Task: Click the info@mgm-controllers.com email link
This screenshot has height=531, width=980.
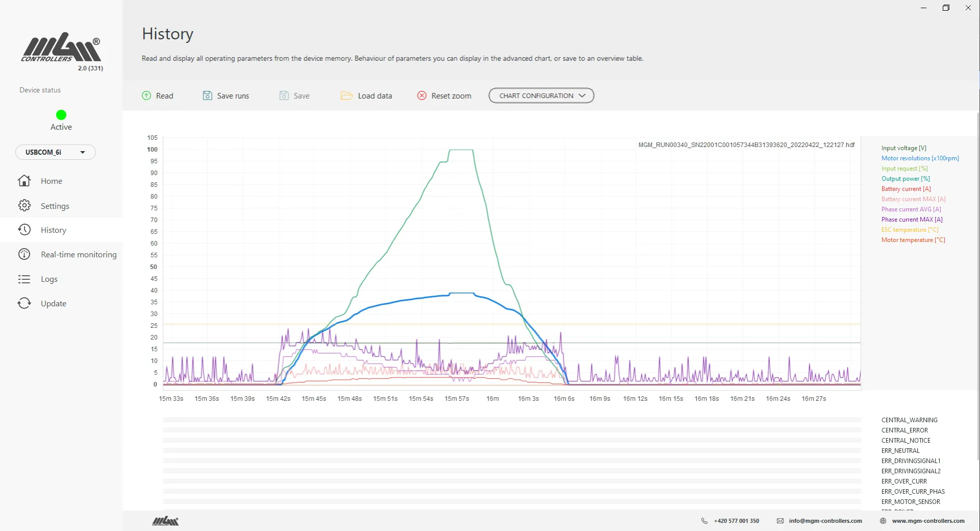Action: [825, 521]
